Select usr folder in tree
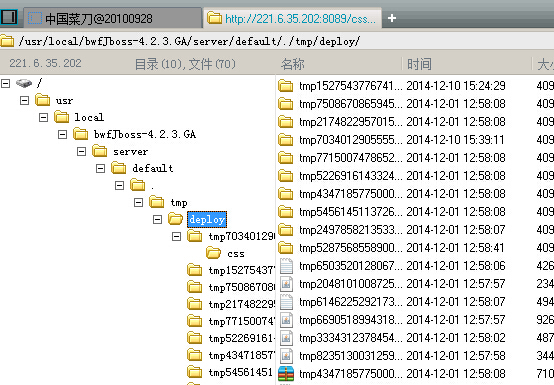Image resolution: width=554 pixels, height=385 pixels. [64, 101]
